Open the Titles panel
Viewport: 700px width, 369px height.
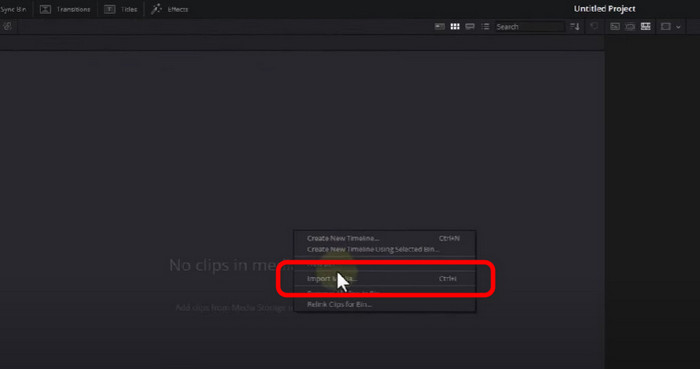tap(121, 9)
